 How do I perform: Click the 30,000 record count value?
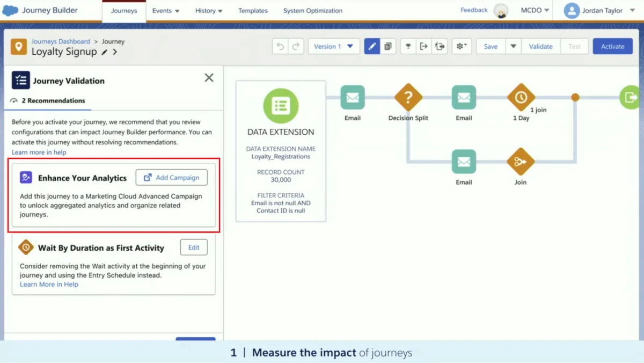point(281,180)
